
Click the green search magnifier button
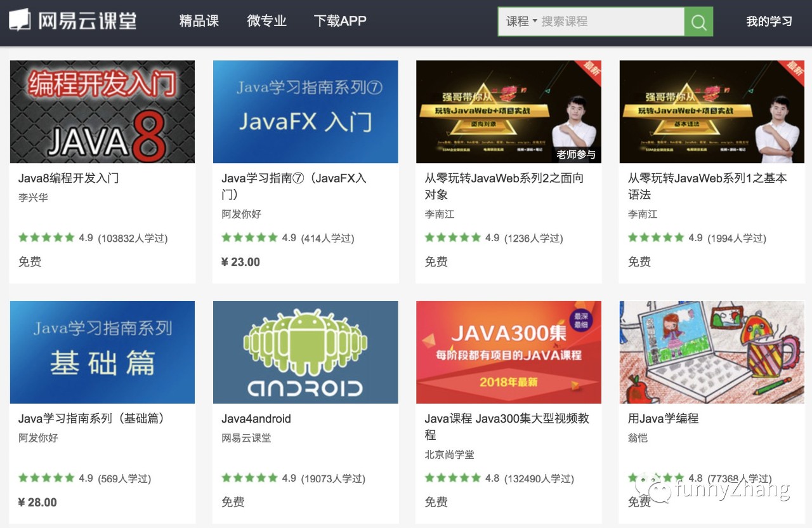point(698,22)
